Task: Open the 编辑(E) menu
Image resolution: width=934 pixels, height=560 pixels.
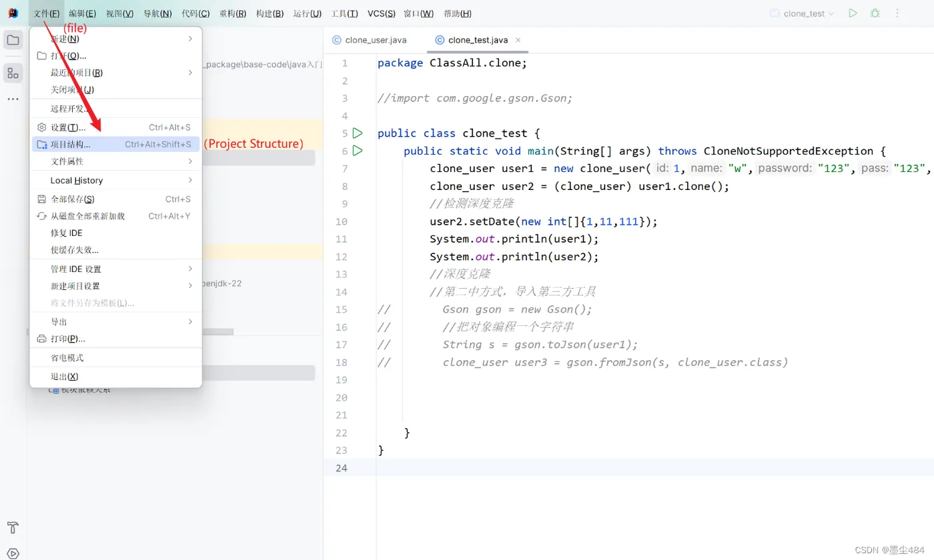Action: (83, 13)
